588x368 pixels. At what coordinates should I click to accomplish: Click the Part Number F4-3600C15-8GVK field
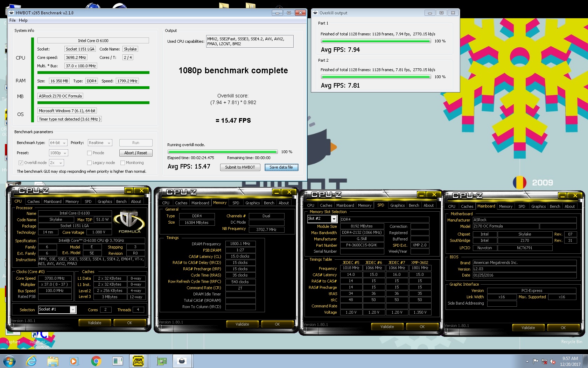point(362,245)
